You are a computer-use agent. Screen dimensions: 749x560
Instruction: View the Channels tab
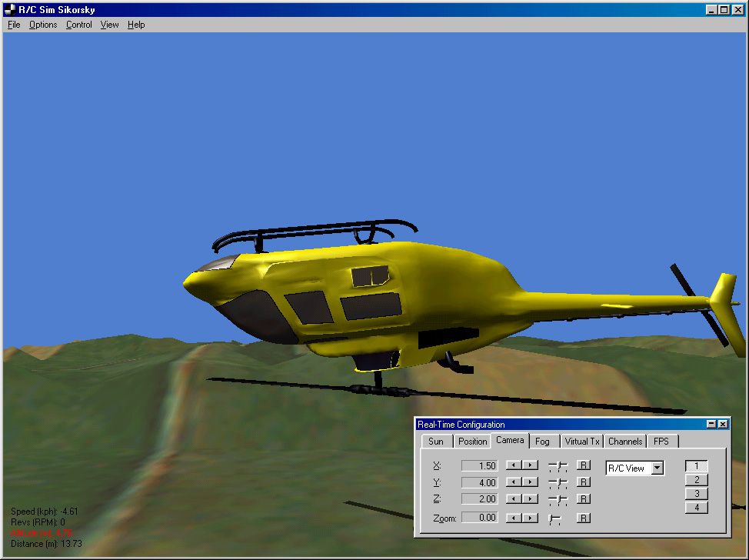click(625, 442)
